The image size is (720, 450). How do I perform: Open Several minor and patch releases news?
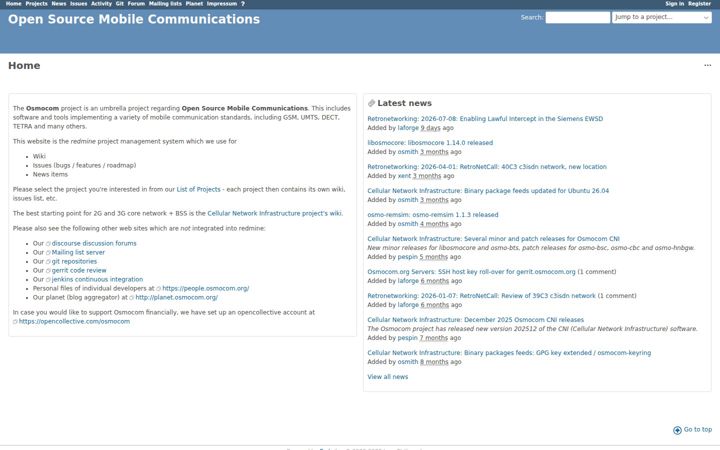click(x=493, y=239)
